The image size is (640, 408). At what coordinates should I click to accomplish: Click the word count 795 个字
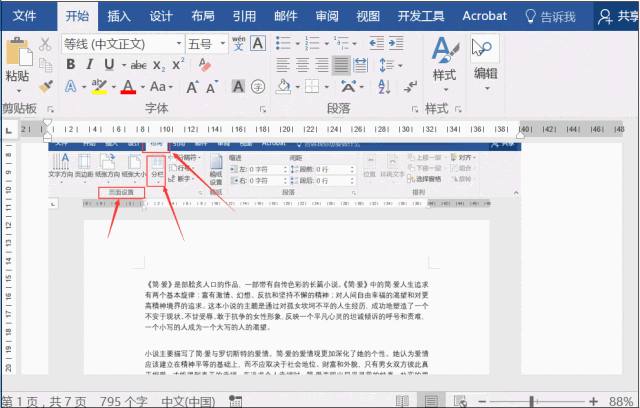[123, 402]
